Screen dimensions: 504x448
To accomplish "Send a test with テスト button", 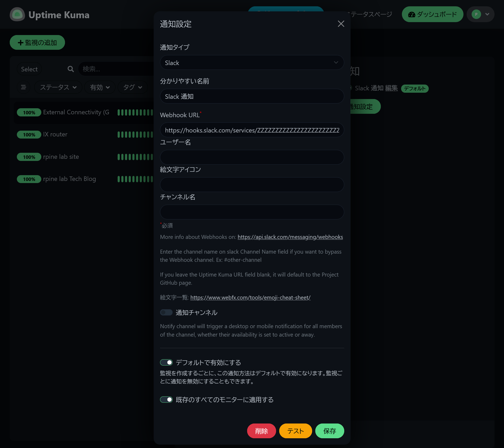I will 296,431.
